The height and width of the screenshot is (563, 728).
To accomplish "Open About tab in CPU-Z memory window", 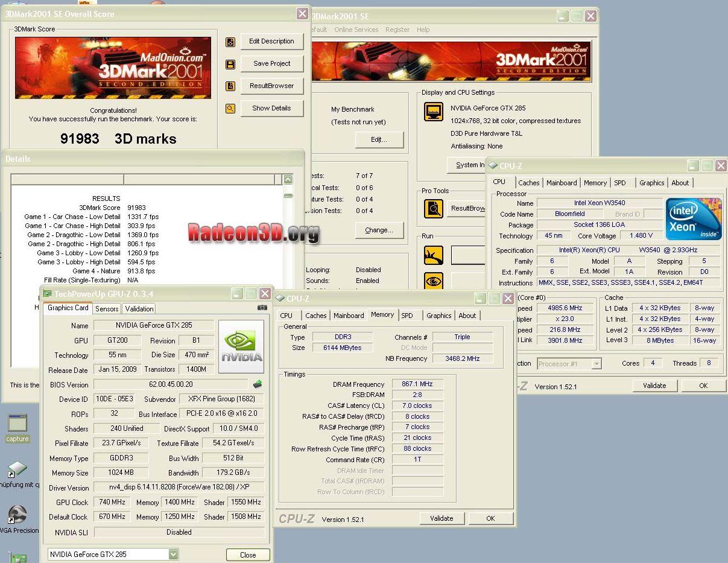I will click(x=467, y=316).
